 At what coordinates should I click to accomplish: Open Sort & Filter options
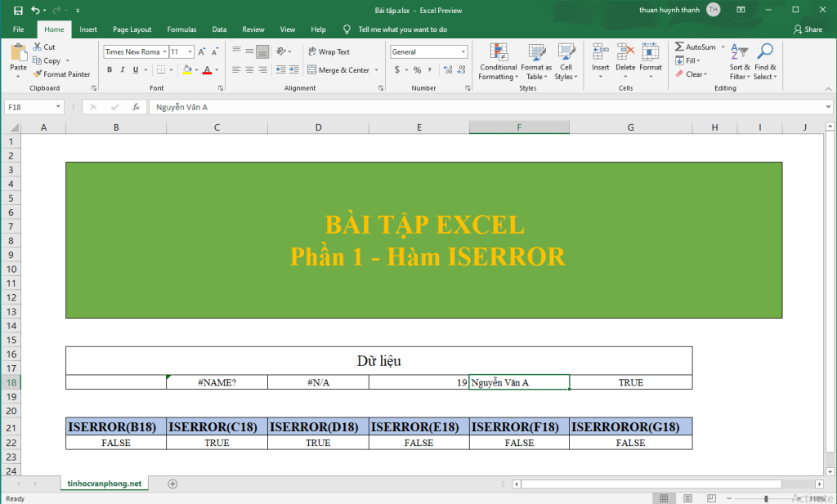[739, 62]
